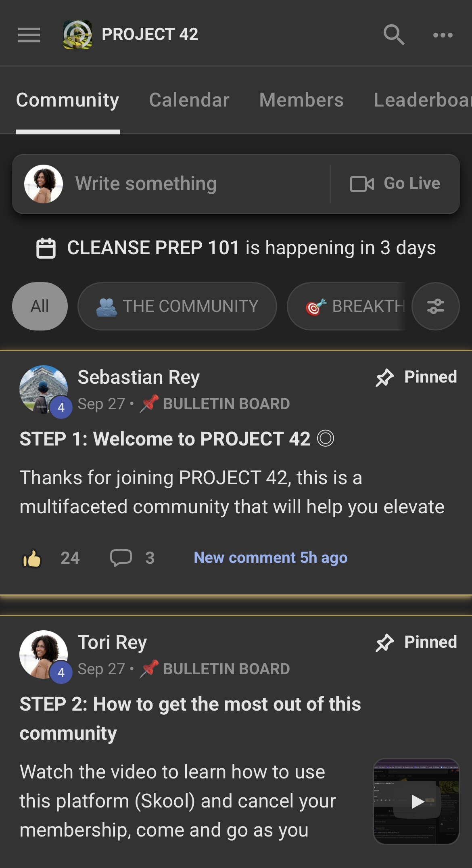Like the Welcome to PROJECT 42 post
Viewport: 472px width, 868px height.
pyautogui.click(x=32, y=558)
